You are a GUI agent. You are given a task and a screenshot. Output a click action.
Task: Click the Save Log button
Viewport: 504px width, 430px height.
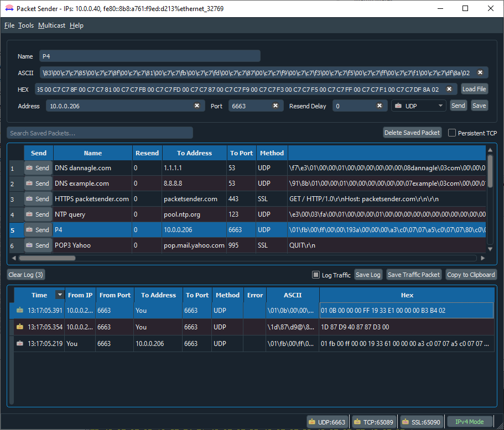(x=368, y=275)
